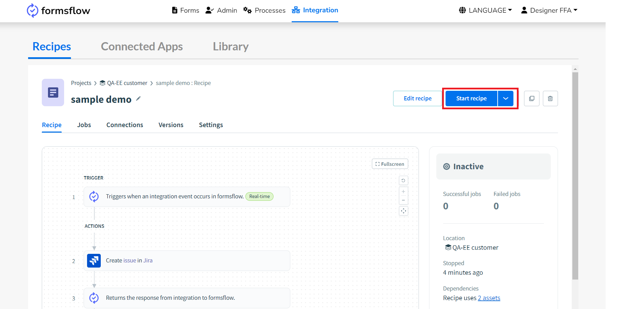
Task: Open the Jobs tab
Action: 84,125
